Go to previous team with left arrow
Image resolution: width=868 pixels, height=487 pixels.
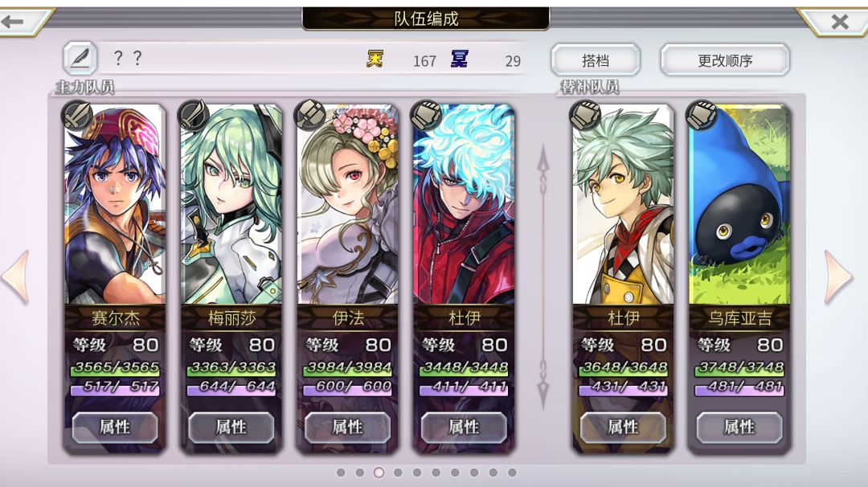coord(16,276)
